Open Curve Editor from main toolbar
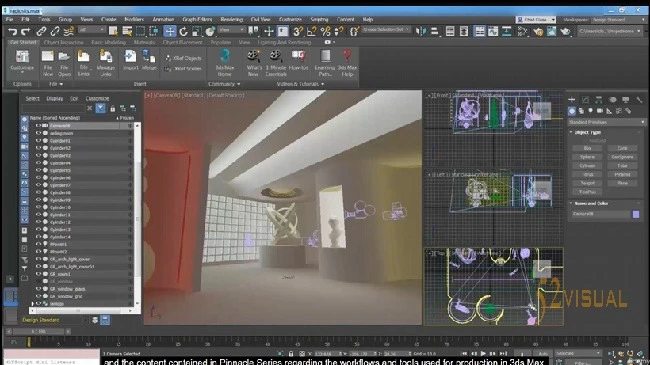Viewport: 650px width, 365px height. 493,31
